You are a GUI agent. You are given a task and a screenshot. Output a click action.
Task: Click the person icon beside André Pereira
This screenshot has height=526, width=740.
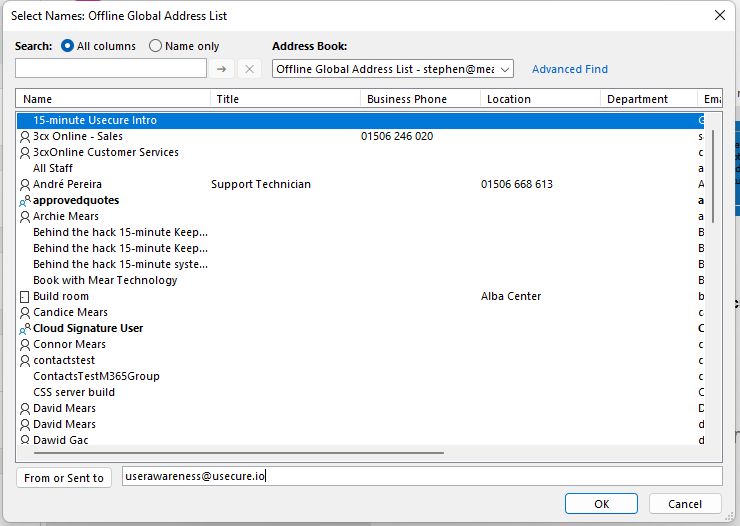tap(25, 185)
